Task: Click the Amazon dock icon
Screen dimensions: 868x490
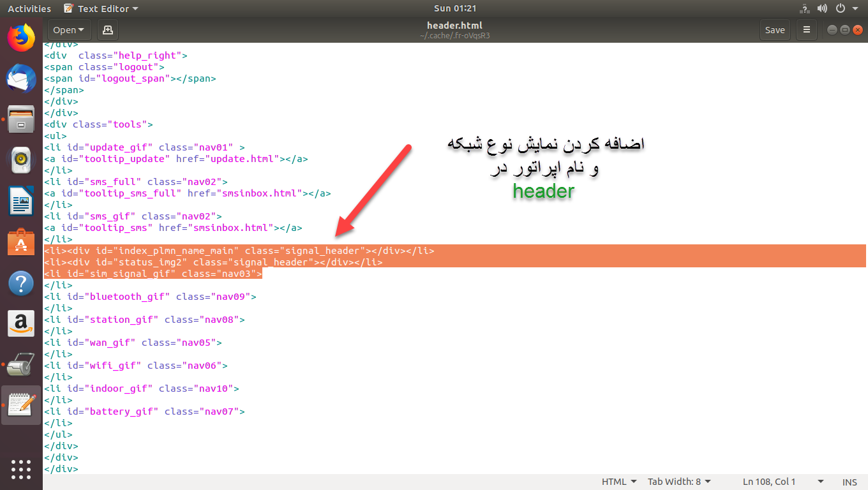Action: [x=21, y=324]
